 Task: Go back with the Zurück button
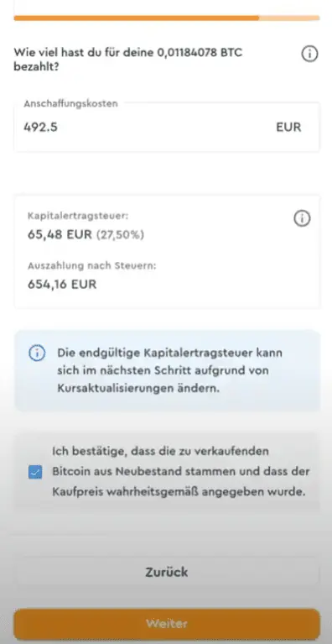point(167,572)
